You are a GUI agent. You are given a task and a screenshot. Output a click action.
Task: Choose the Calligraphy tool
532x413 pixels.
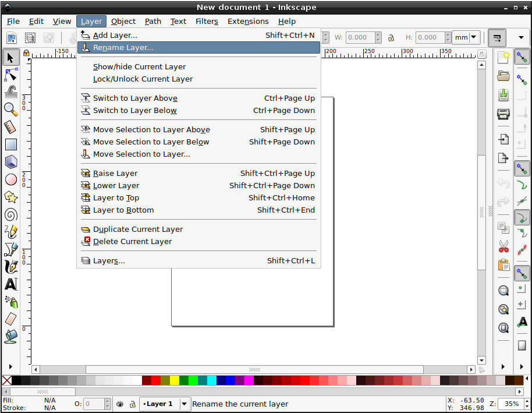click(x=10, y=267)
